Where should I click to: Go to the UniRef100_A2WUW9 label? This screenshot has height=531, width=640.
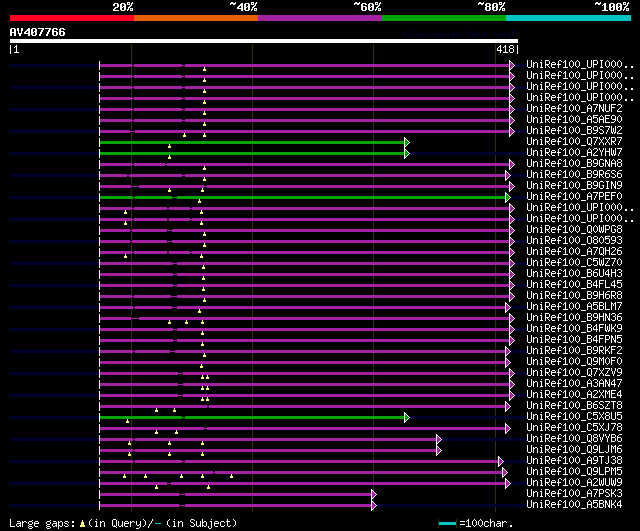coord(574,483)
